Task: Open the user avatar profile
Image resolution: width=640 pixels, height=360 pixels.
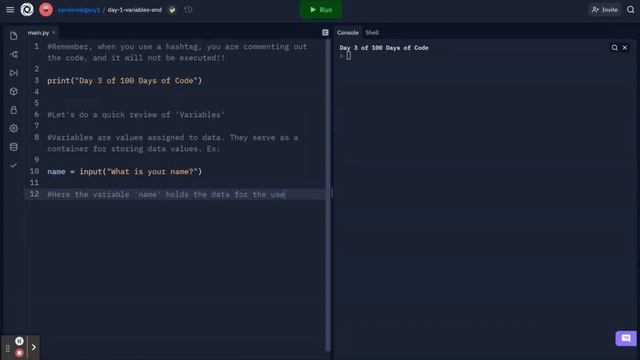Action: click(x=46, y=9)
